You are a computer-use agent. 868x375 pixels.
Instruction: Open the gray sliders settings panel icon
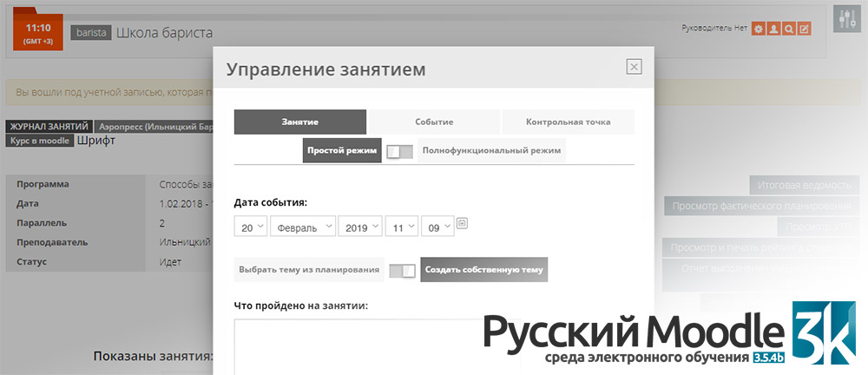[847, 19]
